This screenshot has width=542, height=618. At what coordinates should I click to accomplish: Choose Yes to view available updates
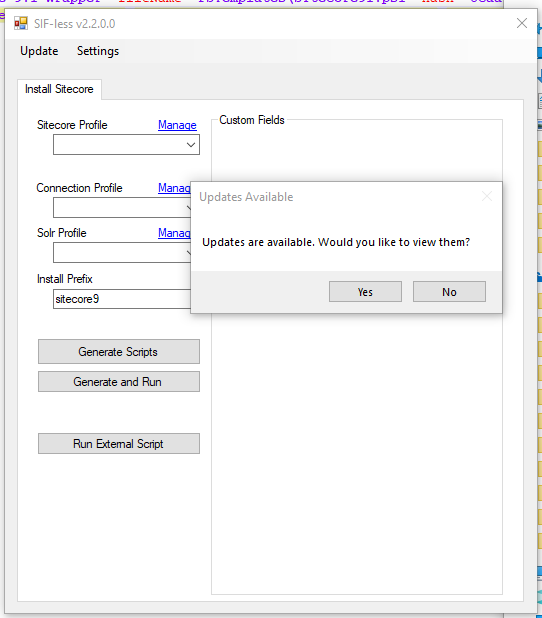pyautogui.click(x=365, y=292)
